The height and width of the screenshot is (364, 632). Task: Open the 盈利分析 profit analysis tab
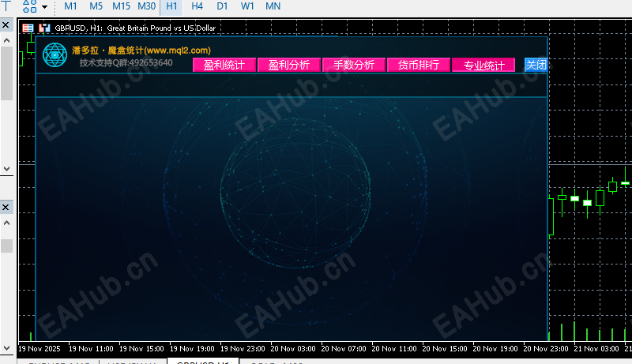(289, 65)
